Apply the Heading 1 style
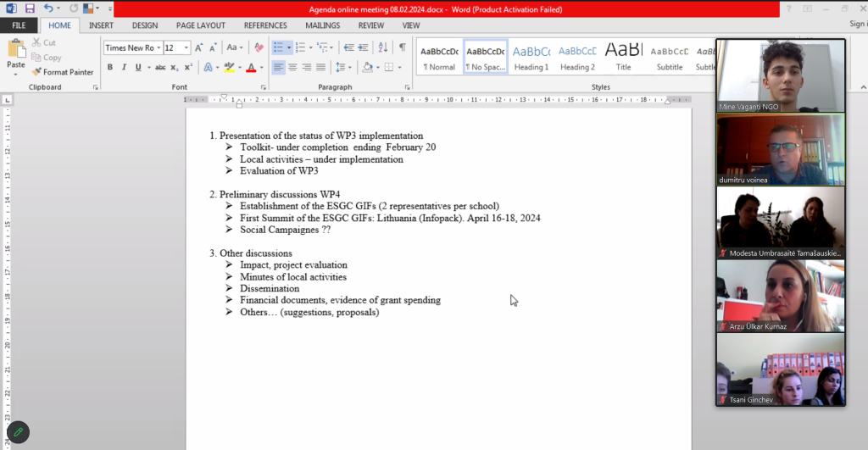868x450 pixels. tap(531, 57)
